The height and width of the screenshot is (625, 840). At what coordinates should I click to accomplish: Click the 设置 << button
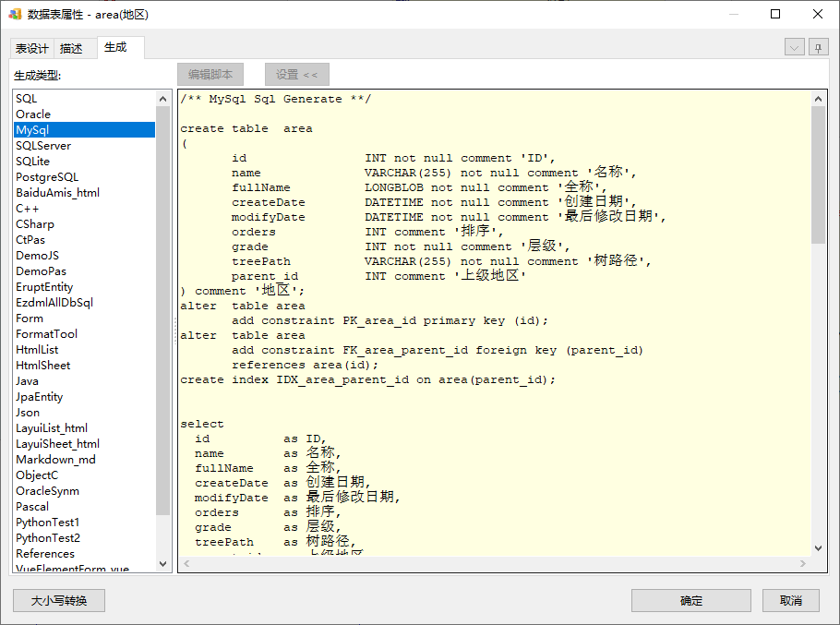[297, 75]
